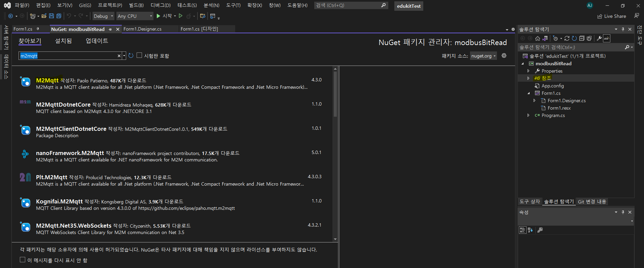Expand the Properties node in solution tree
Screen dimensions: 644x268
click(x=528, y=71)
